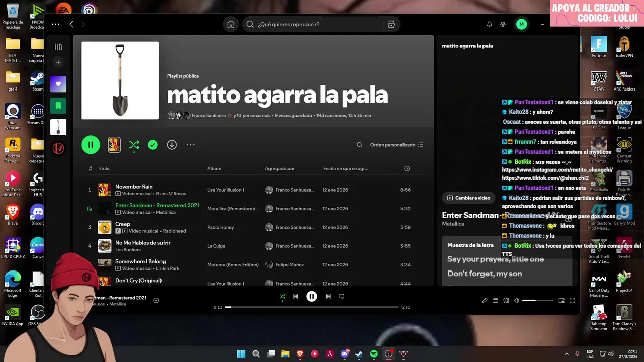Sort by Agregado por column header
This screenshot has height=362, width=644.
pyautogui.click(x=280, y=168)
